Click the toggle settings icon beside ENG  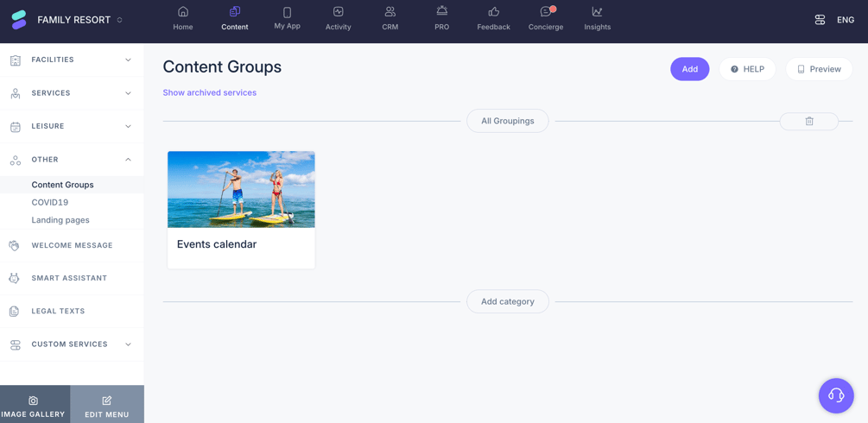click(820, 20)
